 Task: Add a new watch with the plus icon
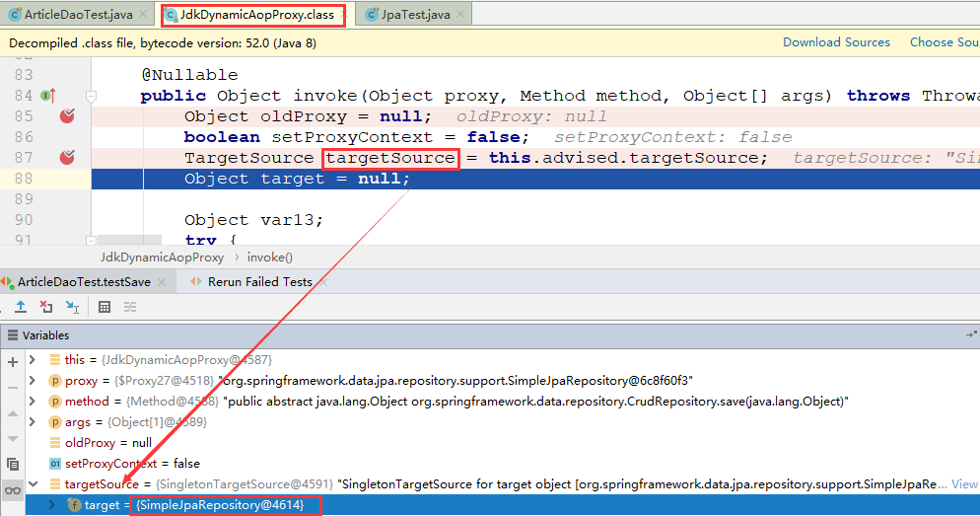click(13, 361)
